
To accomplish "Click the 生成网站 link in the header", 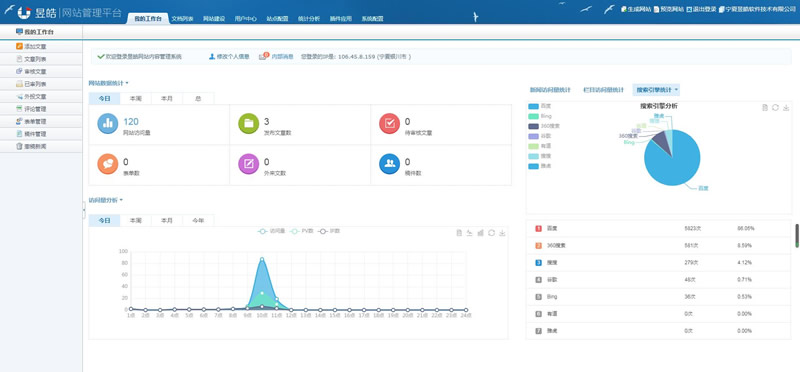I will coord(636,9).
